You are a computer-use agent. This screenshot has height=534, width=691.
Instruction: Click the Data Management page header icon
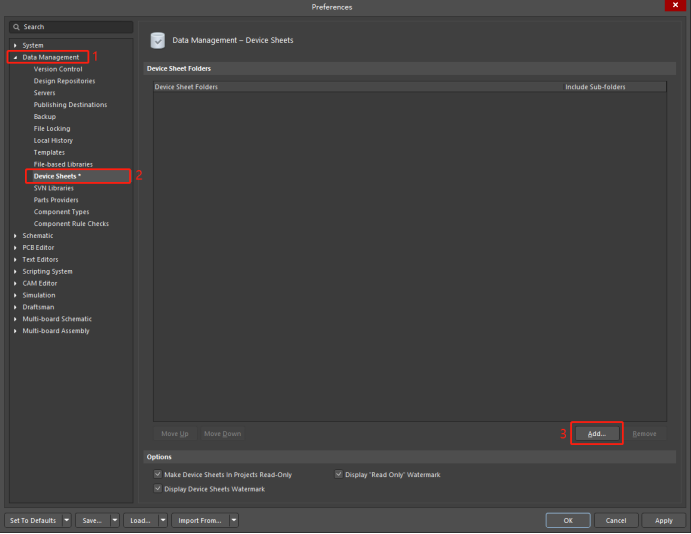click(157, 40)
